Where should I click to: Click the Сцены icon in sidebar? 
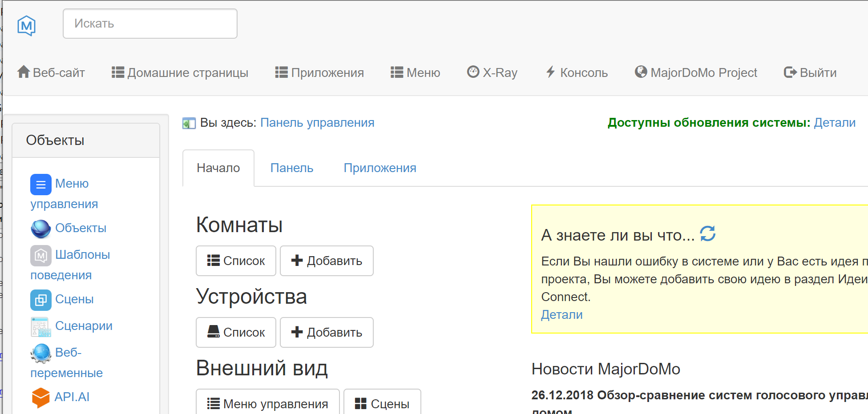[40, 300]
